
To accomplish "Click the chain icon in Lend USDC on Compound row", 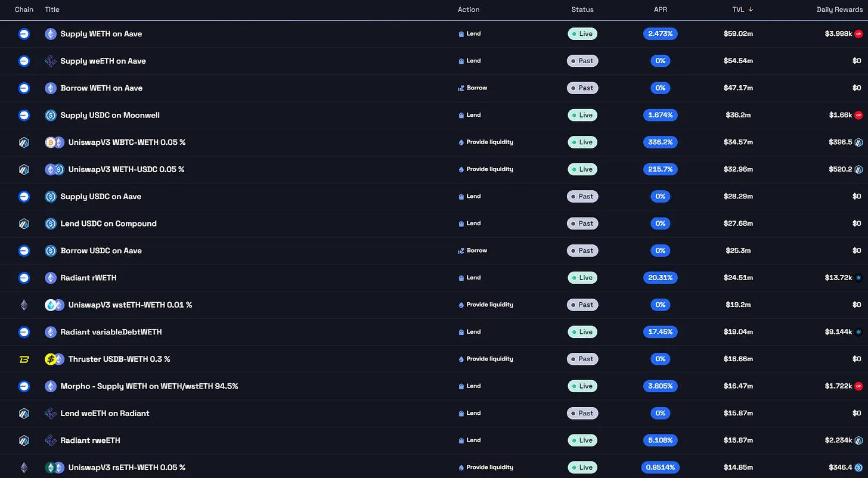I will [x=24, y=224].
